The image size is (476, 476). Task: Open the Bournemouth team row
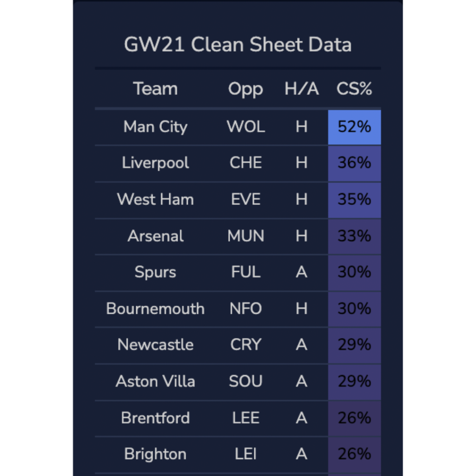tap(155, 309)
